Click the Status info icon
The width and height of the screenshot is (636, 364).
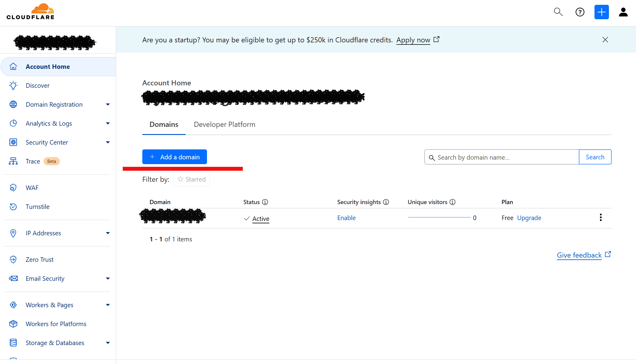pos(265,202)
